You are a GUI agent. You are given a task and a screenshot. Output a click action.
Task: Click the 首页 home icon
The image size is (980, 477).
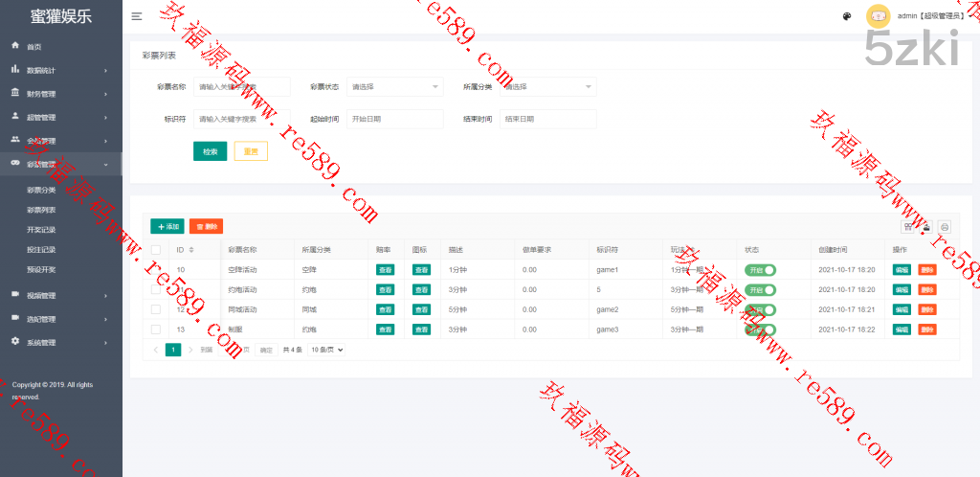click(x=15, y=46)
